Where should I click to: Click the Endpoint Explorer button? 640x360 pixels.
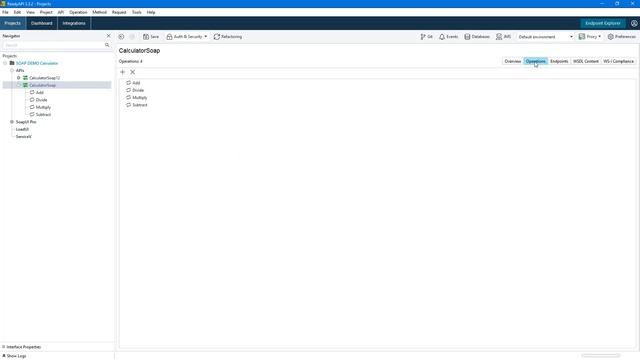pyautogui.click(x=602, y=23)
